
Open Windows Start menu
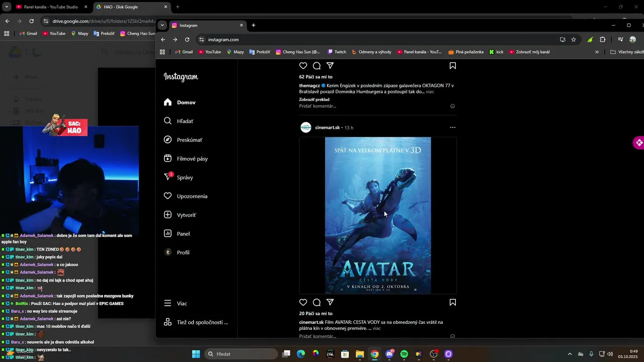196,354
